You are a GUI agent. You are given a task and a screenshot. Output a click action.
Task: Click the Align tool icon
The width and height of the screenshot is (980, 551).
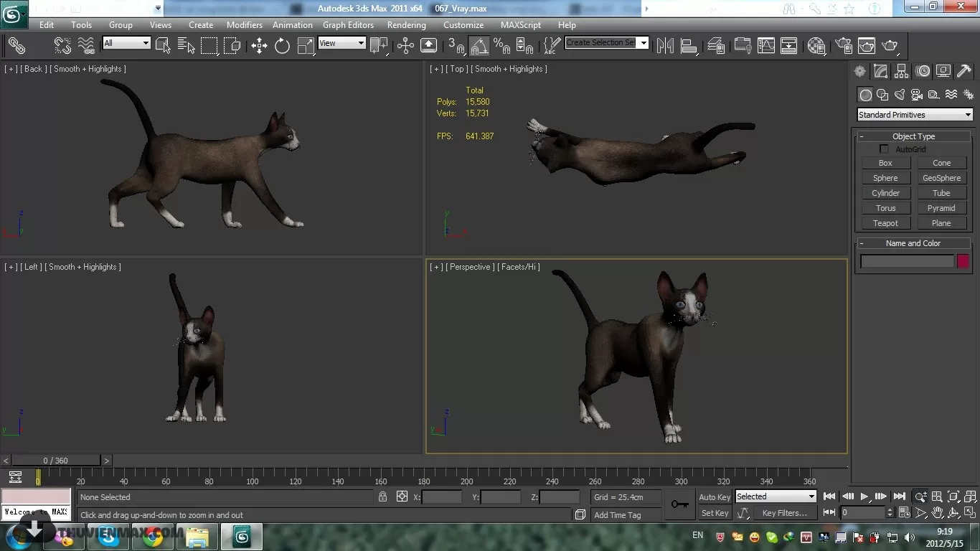tap(689, 46)
